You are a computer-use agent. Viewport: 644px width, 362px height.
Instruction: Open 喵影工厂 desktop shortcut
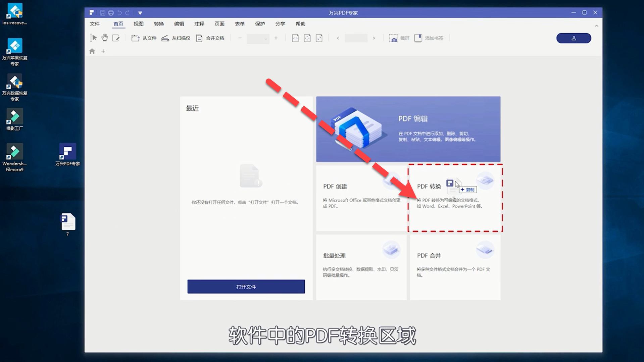tap(14, 119)
